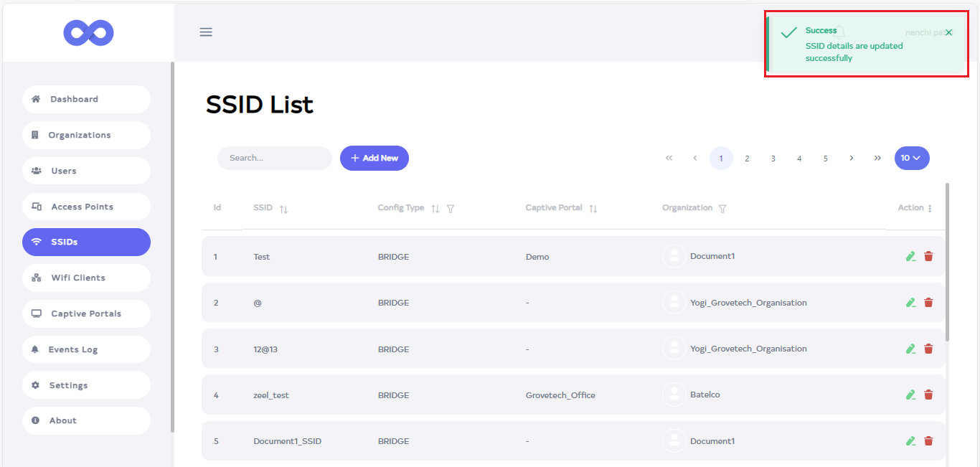Image resolution: width=980 pixels, height=467 pixels.
Task: Click into the Search field
Action: (275, 158)
